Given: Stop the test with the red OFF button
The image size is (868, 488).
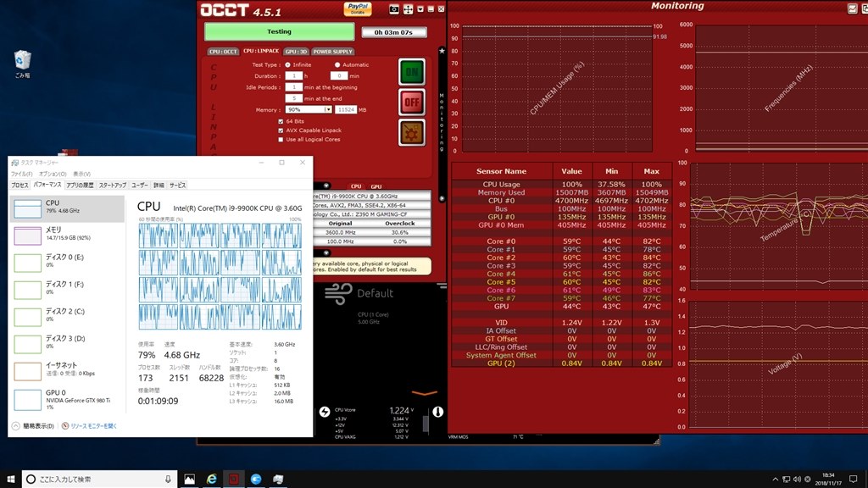Looking at the screenshot, I should [412, 103].
